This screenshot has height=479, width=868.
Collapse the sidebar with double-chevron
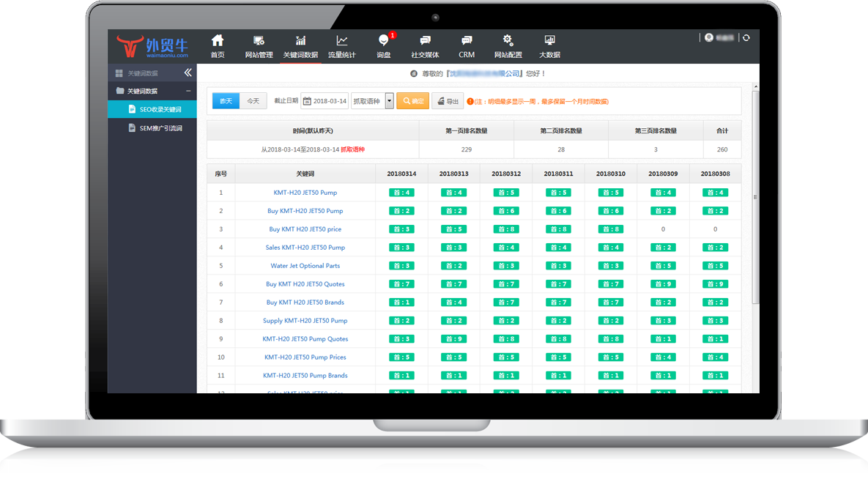[188, 73]
